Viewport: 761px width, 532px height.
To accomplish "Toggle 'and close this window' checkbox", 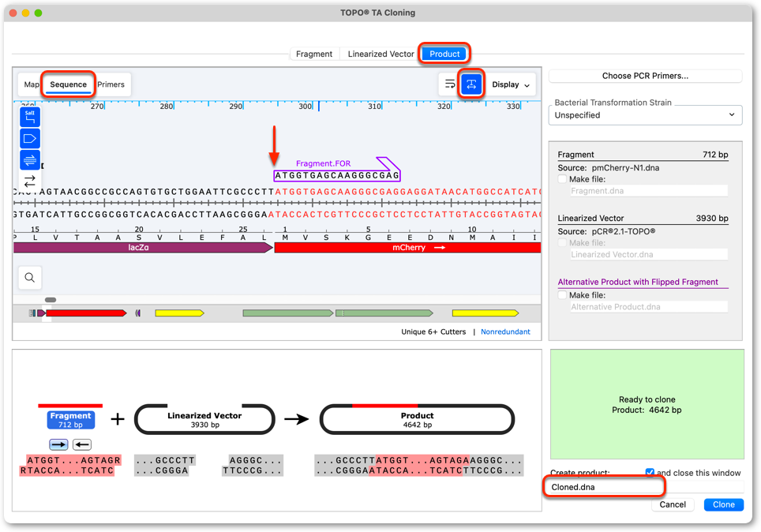I will point(650,472).
